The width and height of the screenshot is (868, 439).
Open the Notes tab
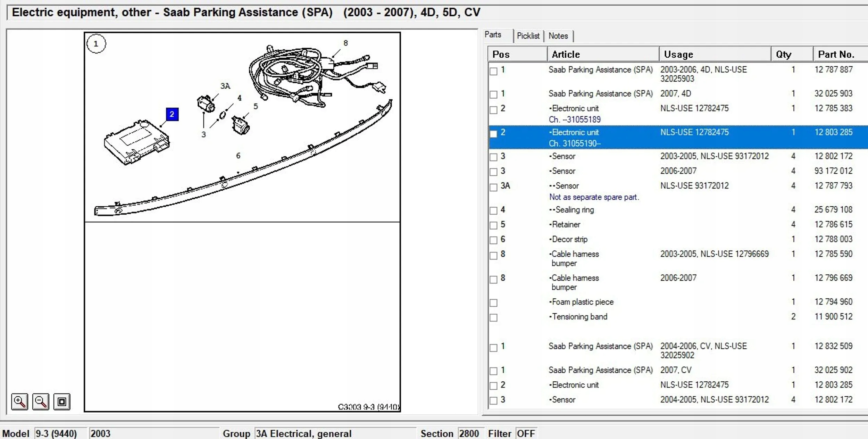pyautogui.click(x=558, y=36)
